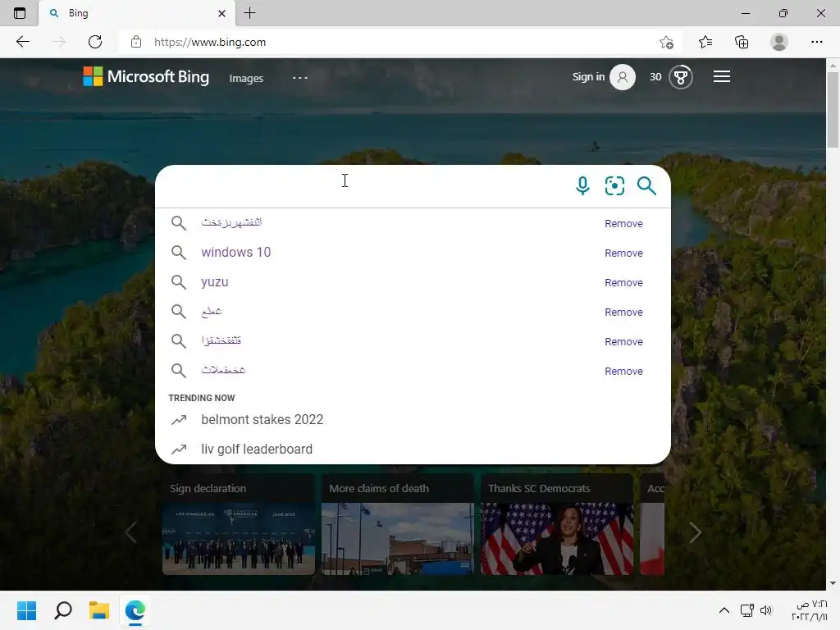Click the vertical page scrollbar
This screenshot has width=840, height=630.
832,110
